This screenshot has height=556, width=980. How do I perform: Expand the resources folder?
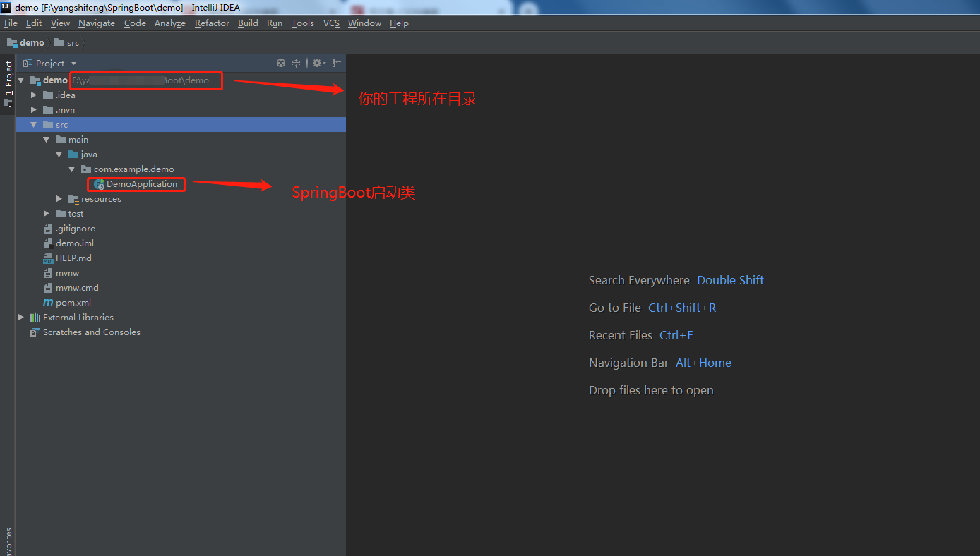click(59, 199)
